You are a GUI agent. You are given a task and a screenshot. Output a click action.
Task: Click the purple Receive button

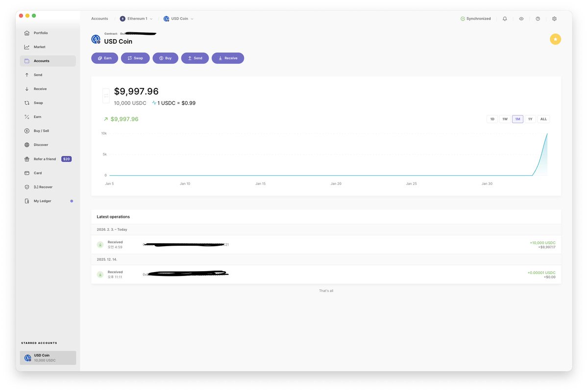[228, 58]
